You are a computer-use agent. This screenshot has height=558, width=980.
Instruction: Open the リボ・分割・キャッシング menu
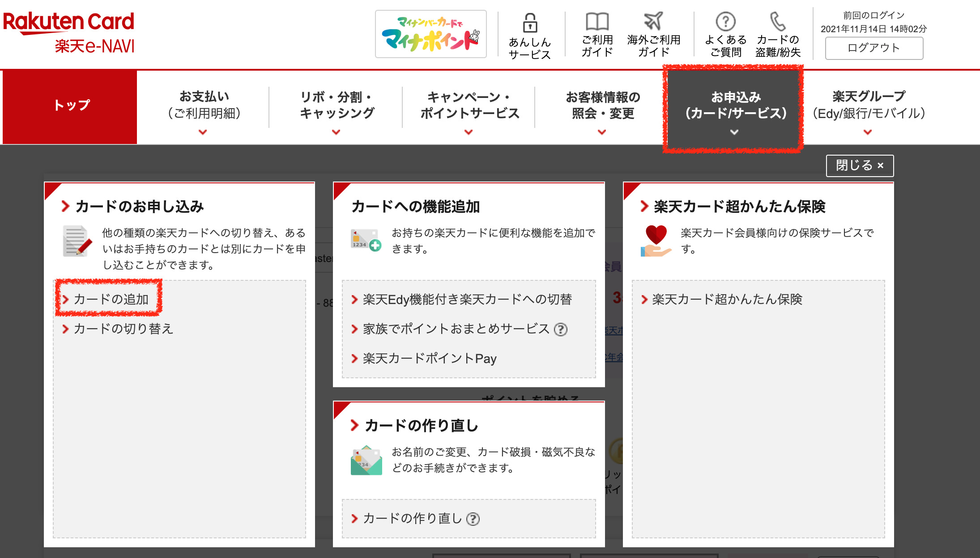[337, 105]
